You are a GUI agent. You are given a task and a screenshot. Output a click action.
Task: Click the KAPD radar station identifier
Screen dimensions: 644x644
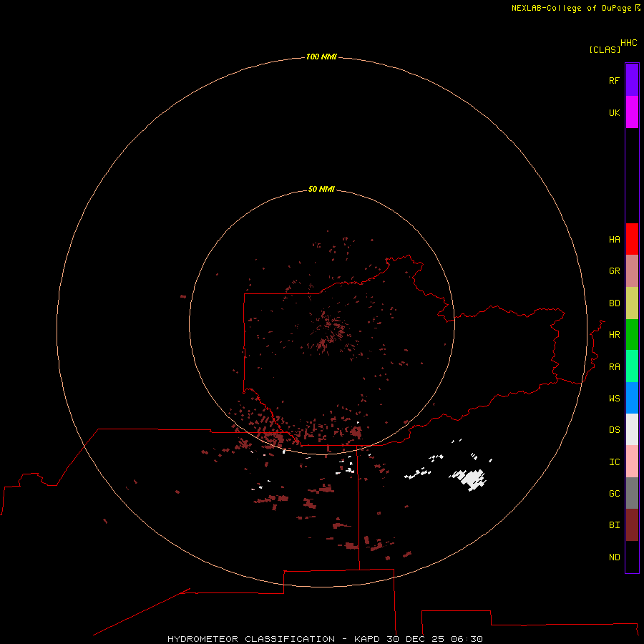367,639
